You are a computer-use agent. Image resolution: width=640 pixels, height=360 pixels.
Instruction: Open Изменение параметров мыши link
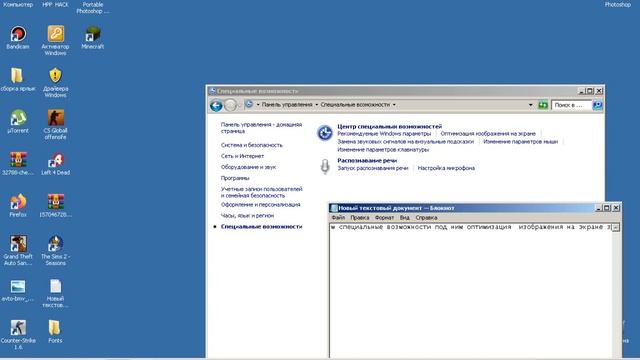(520, 141)
